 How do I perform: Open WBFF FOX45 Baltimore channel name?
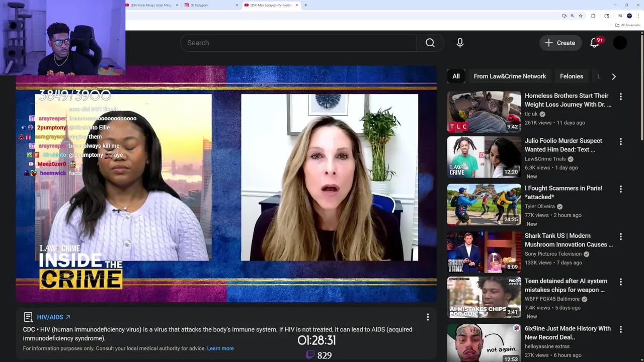click(552, 299)
